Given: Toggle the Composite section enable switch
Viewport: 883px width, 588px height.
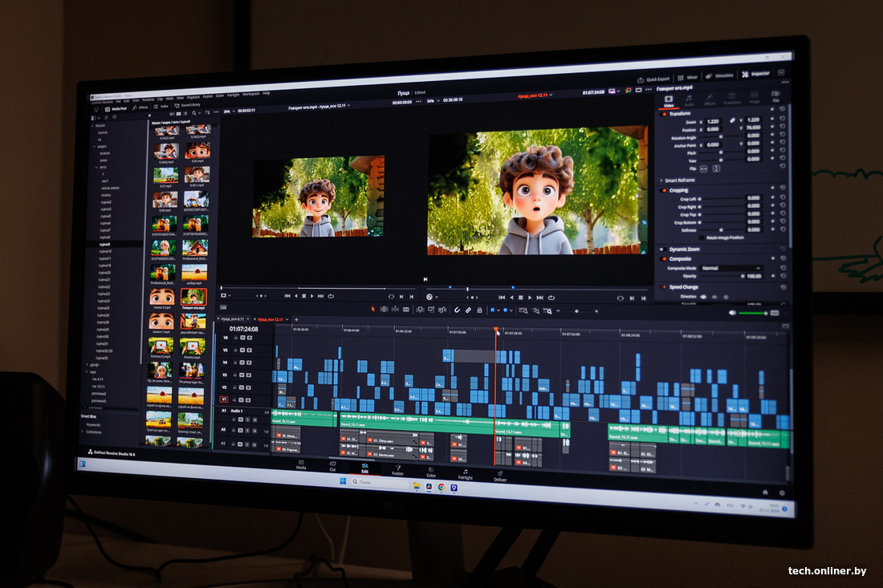Looking at the screenshot, I should coord(663,259).
